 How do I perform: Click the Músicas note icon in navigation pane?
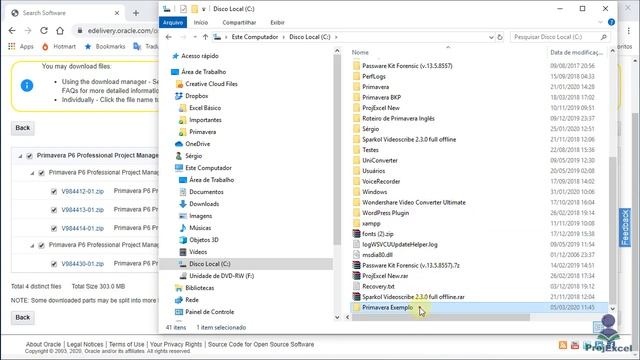pos(183,228)
